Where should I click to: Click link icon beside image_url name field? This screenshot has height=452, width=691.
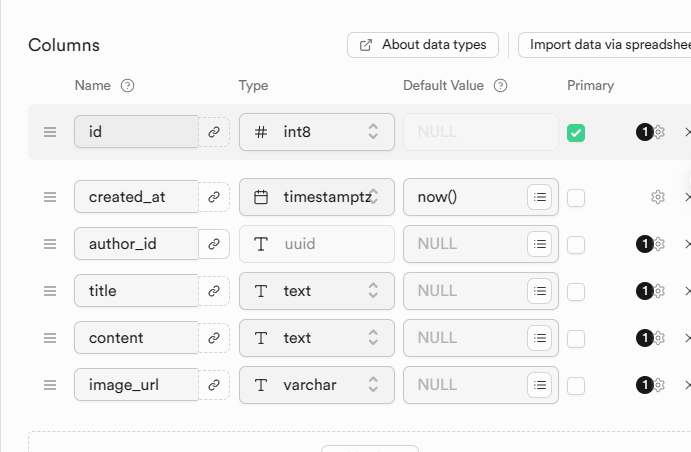213,385
